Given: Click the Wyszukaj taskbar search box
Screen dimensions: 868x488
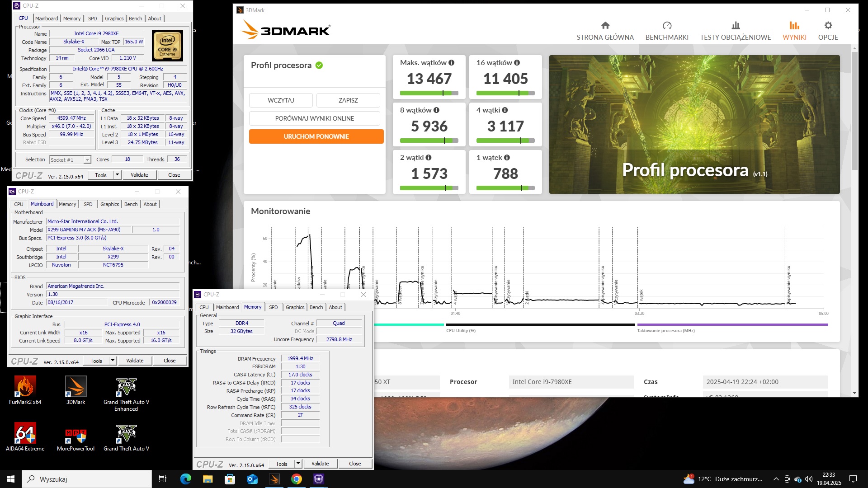Looking at the screenshot, I should pyautogui.click(x=87, y=479).
